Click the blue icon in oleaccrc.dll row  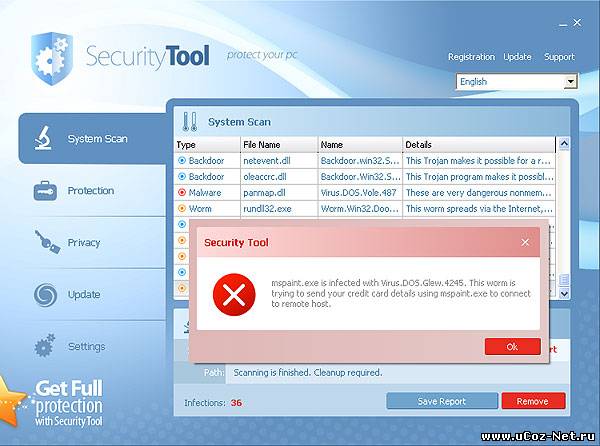point(182,176)
